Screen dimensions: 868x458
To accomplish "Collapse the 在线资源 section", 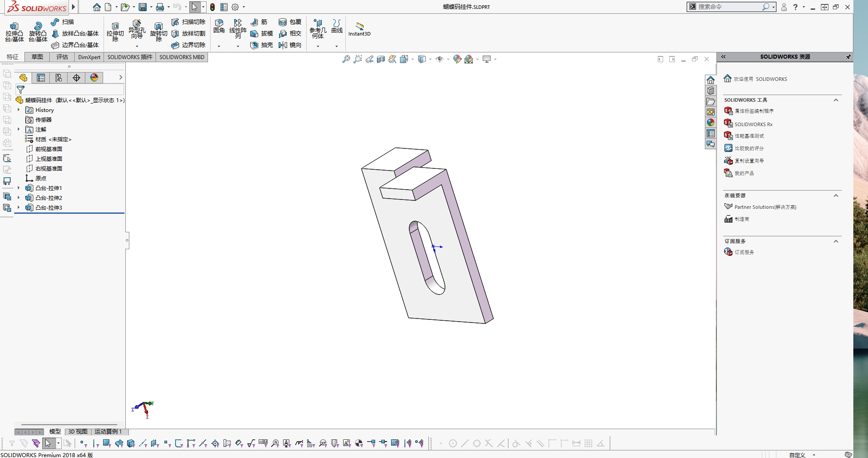I will (x=836, y=195).
